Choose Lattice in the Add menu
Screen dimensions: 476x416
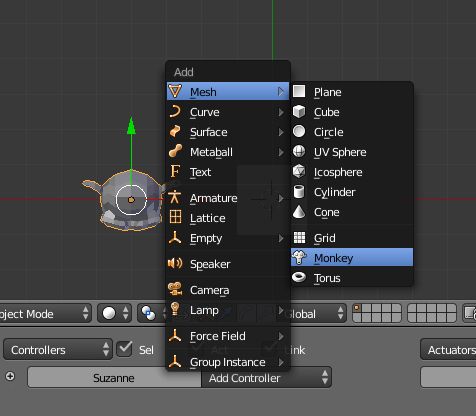pos(228,218)
